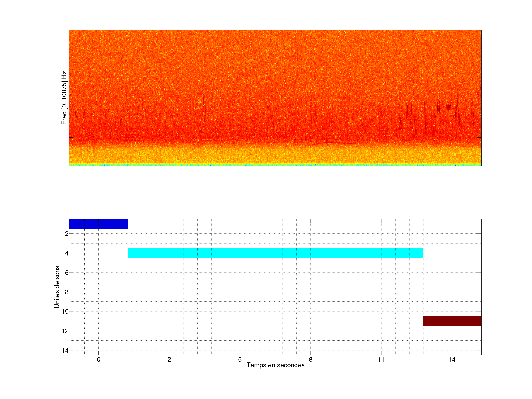Click the blue bar at sound unit 1

tap(98, 224)
